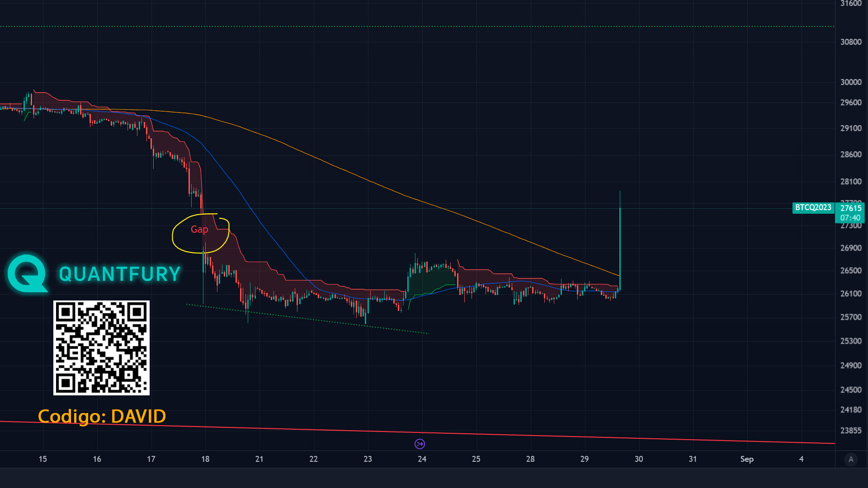Click the BTCQ2023 symbol label

point(813,207)
